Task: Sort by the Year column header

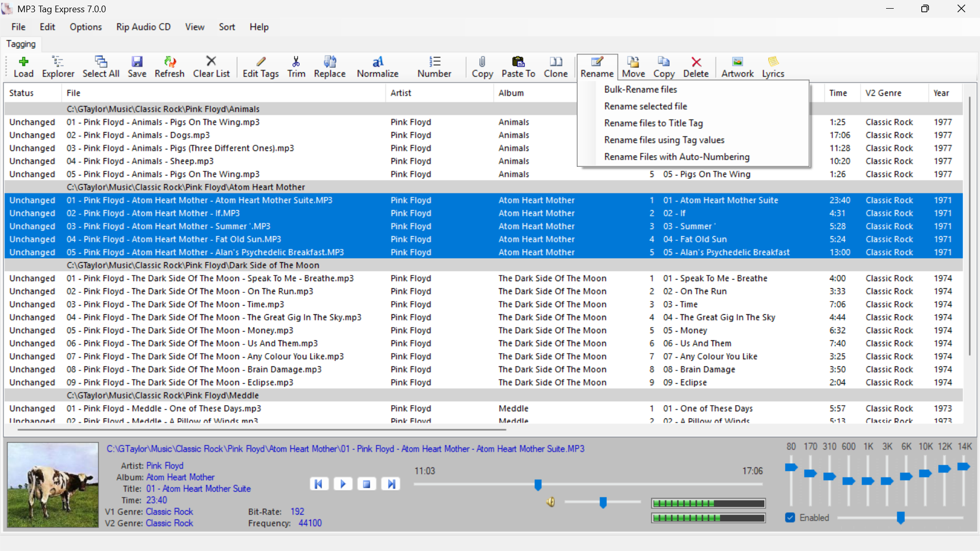Action: pos(945,93)
